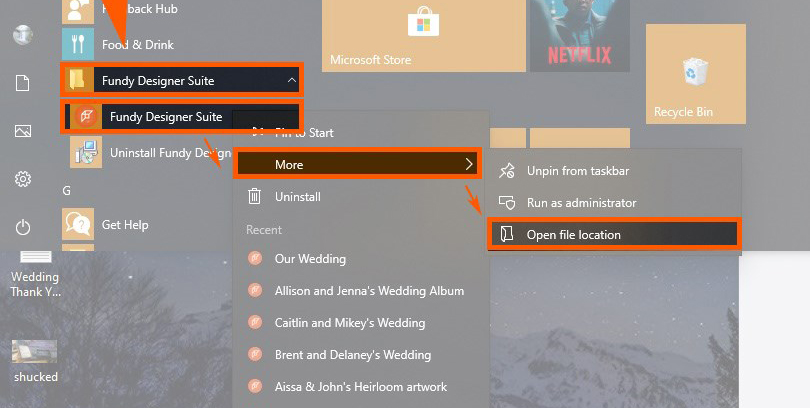Screen dimensions: 810x408
Task: Open recent Aissa & John's Heirloom artwork
Action: [x=361, y=386]
